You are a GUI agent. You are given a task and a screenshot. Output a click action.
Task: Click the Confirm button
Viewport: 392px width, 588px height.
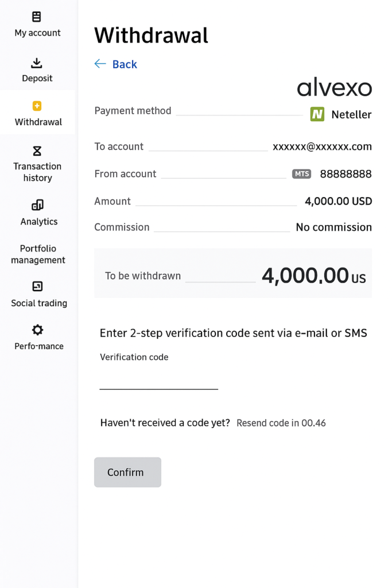point(127,472)
